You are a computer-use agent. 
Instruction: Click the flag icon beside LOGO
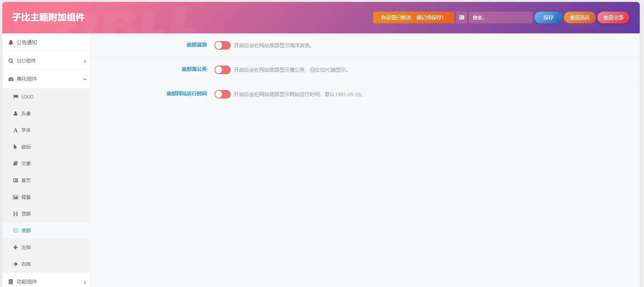tap(16, 97)
